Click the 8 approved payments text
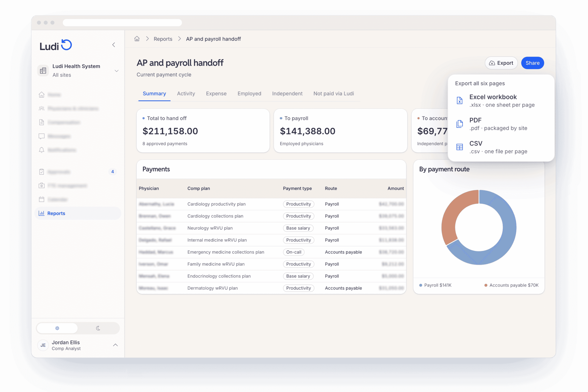 tap(165, 143)
